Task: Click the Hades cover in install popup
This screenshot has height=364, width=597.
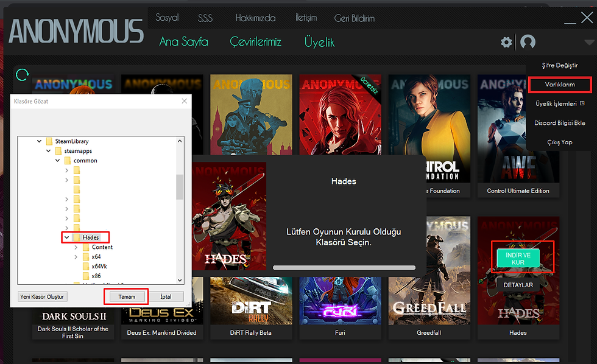Action: (x=229, y=216)
